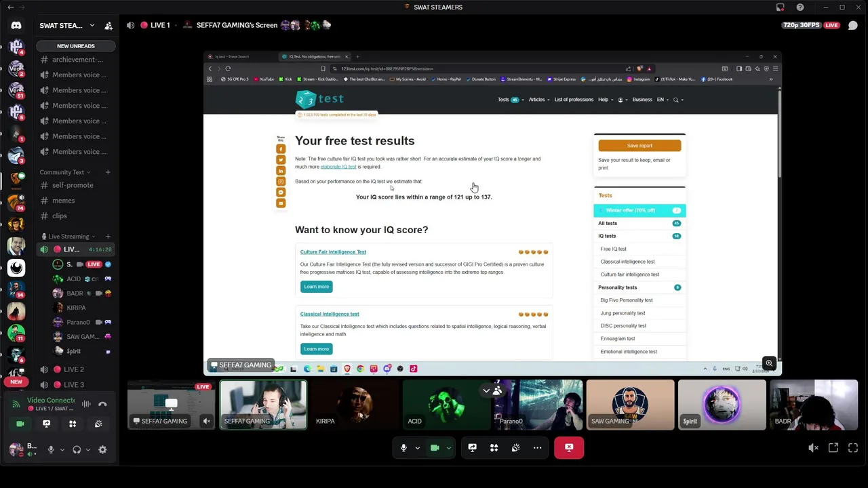Enter full screen mode for the call
Image resolution: width=868 pixels, height=488 pixels.
[853, 447]
